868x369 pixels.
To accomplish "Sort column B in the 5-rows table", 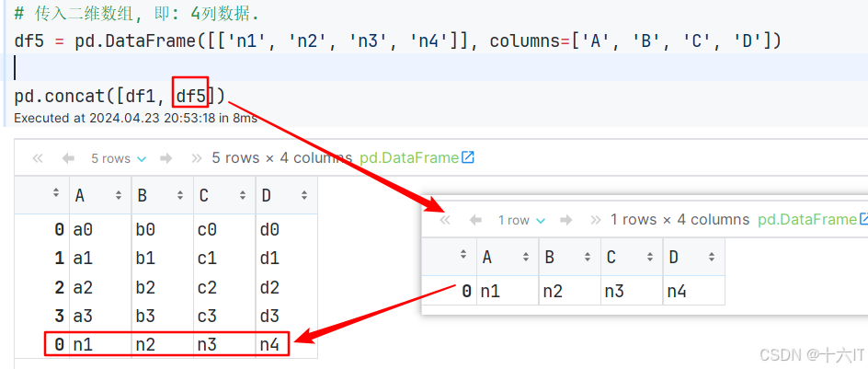I will tap(180, 195).
